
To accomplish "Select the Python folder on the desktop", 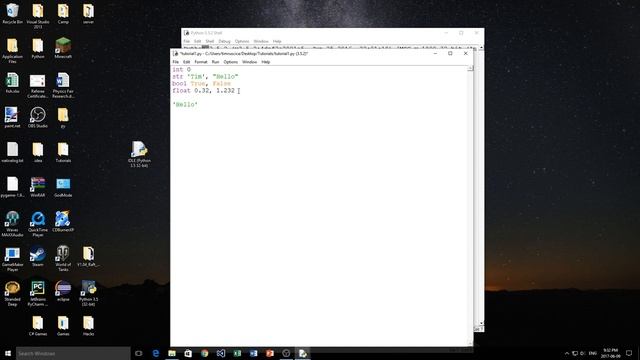I will (x=38, y=49).
